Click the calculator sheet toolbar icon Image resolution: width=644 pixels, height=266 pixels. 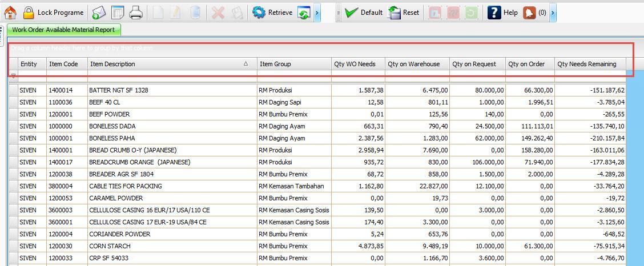[118, 13]
